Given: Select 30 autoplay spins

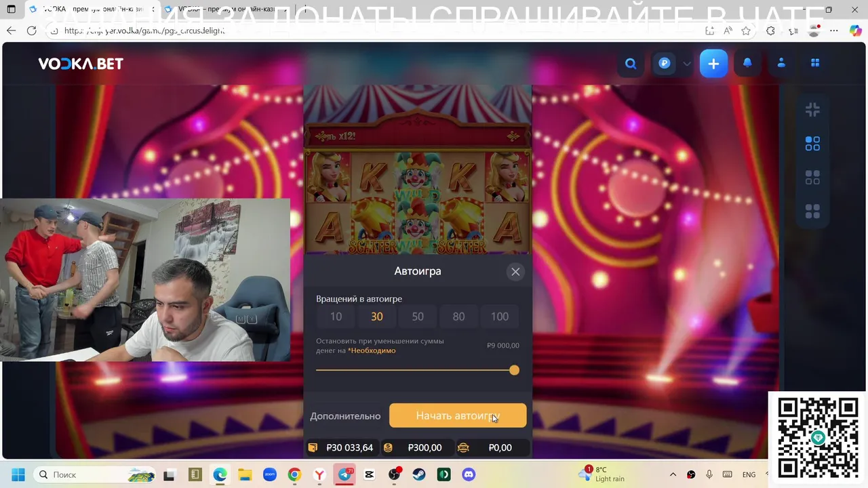Looking at the screenshot, I should (x=377, y=317).
